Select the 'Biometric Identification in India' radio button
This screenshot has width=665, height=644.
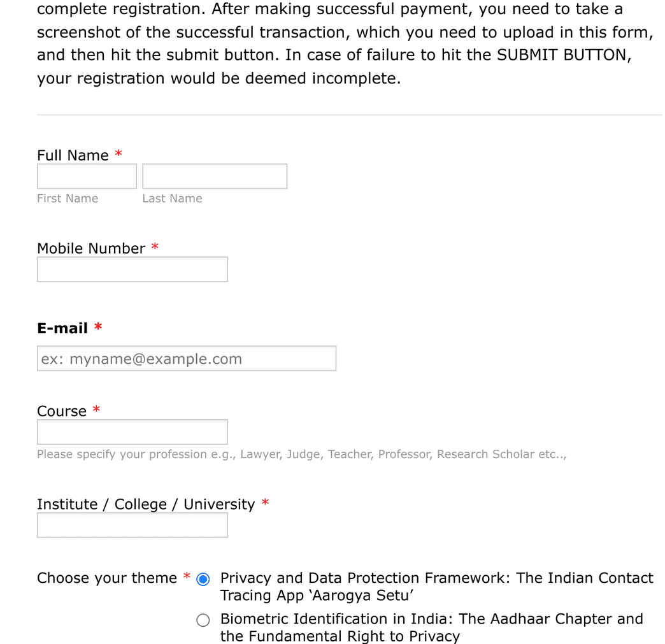[x=203, y=620]
